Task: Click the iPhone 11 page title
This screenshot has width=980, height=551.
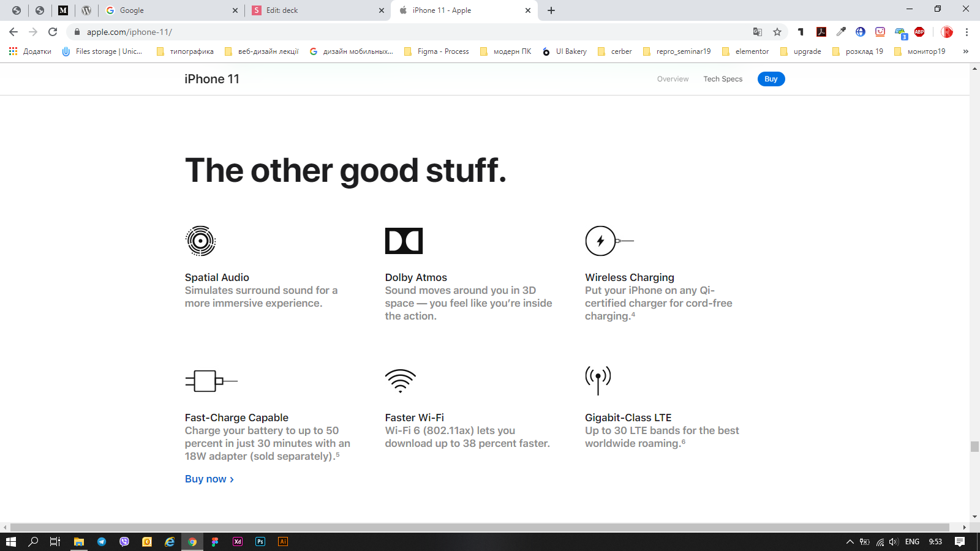Action: (212, 79)
